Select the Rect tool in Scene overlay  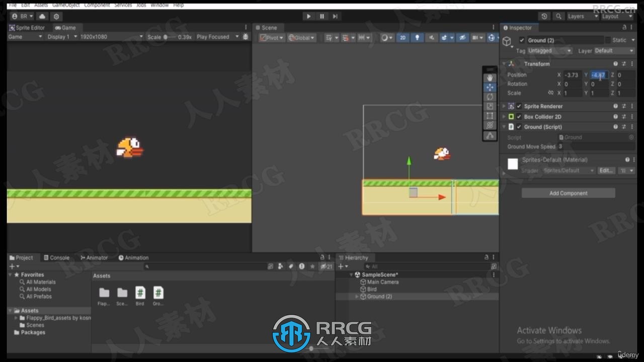(x=490, y=116)
